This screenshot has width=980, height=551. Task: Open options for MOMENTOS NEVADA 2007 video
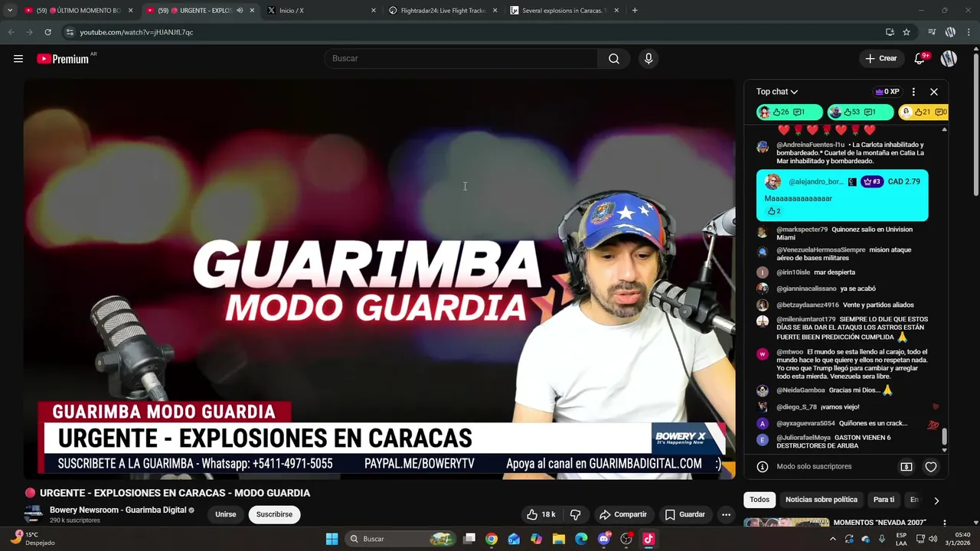tap(945, 523)
